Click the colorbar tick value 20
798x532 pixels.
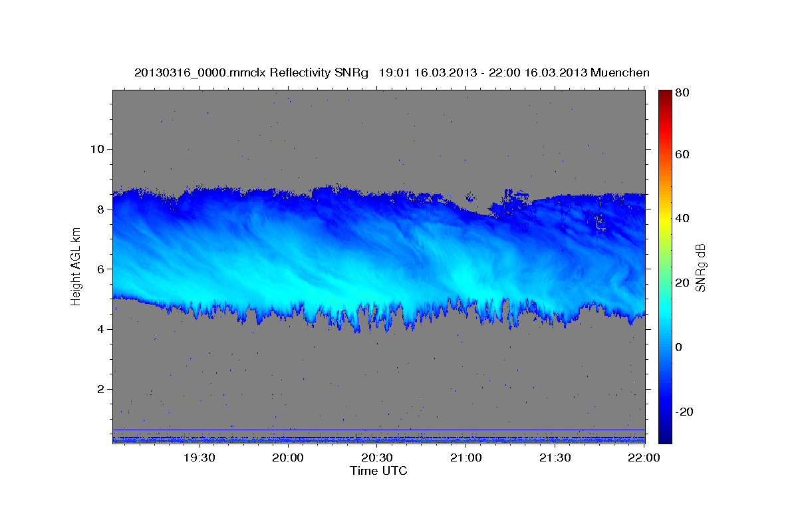[683, 283]
